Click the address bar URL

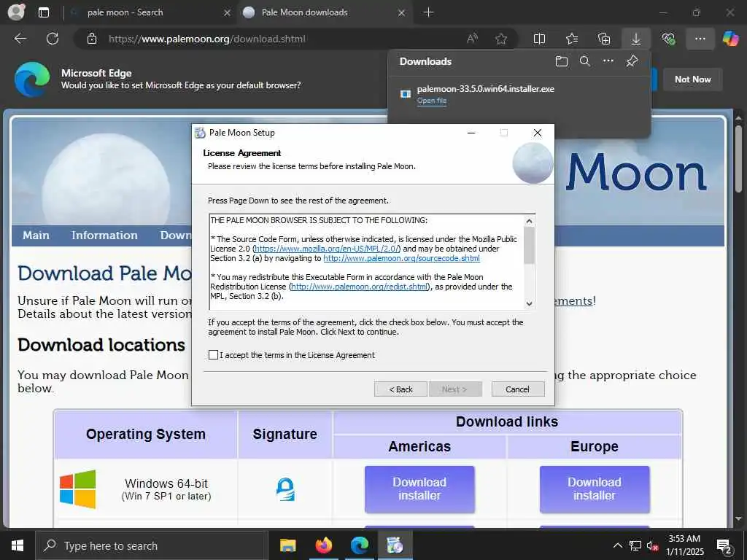(206, 39)
